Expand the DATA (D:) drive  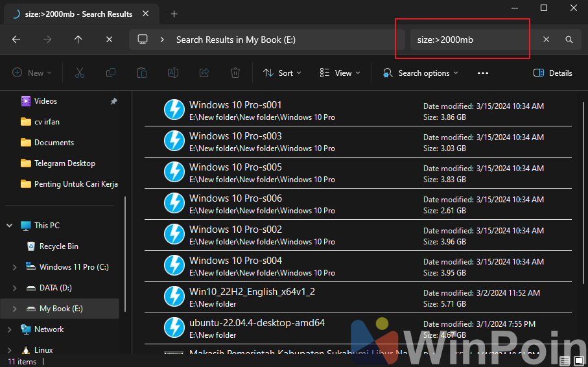[15, 288]
